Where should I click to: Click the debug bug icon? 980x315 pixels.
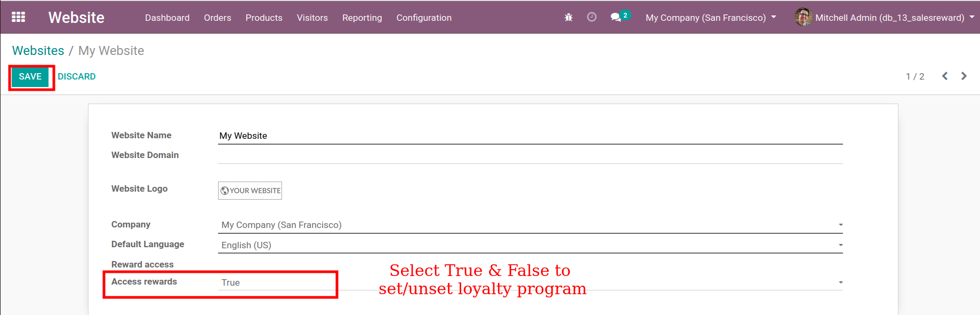click(x=568, y=18)
